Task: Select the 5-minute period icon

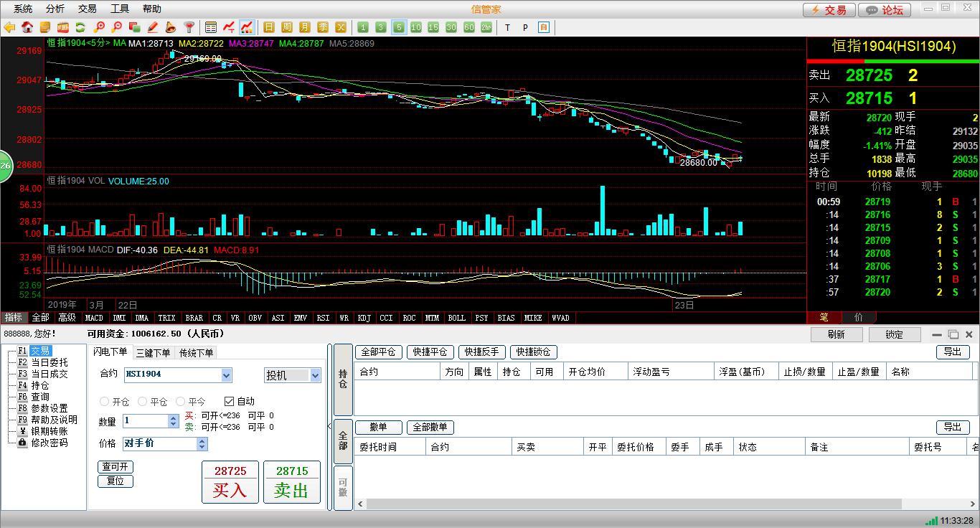Action: click(398, 27)
